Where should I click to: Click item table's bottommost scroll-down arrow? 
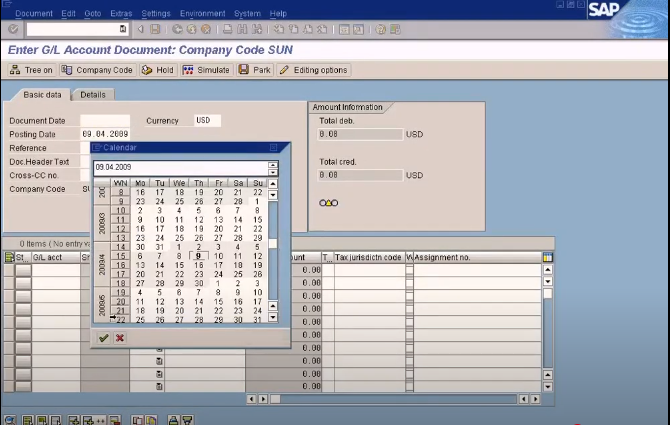pyautogui.click(x=547, y=387)
